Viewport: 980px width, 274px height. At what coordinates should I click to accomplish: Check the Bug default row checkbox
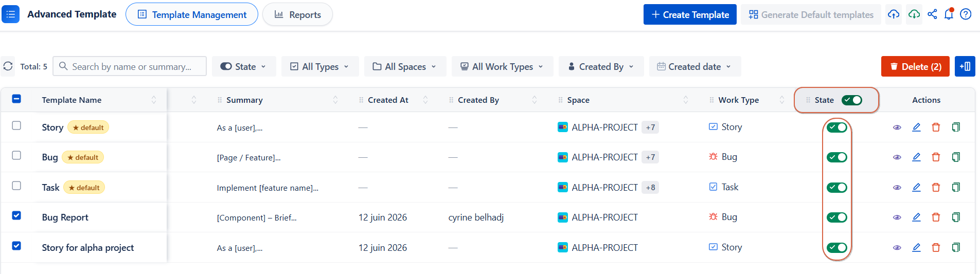tap(16, 155)
